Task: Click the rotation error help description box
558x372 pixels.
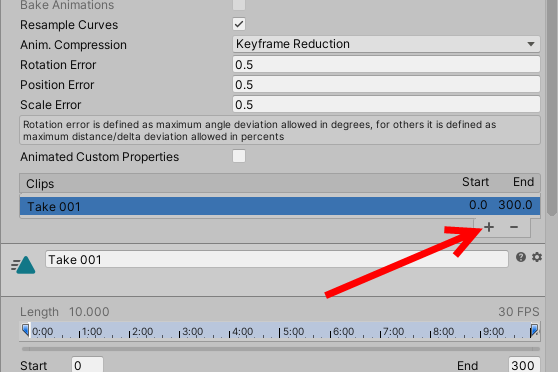Action: (x=280, y=130)
